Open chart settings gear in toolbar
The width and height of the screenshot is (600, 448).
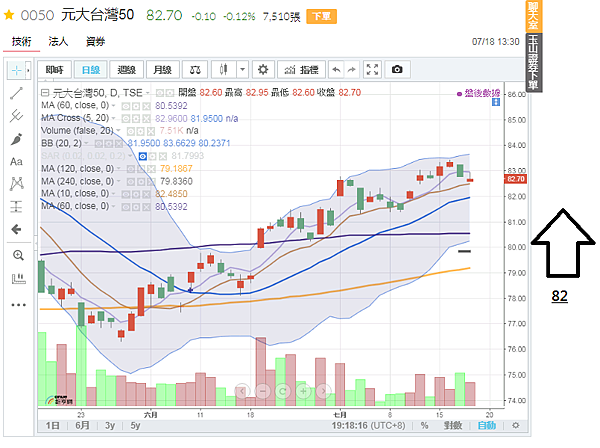[263, 69]
